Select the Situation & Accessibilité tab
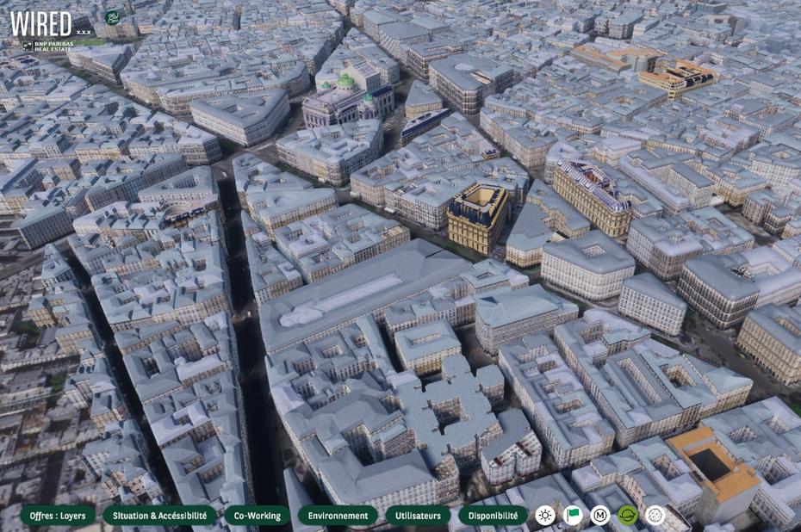This screenshot has width=801, height=532. pyautogui.click(x=159, y=516)
